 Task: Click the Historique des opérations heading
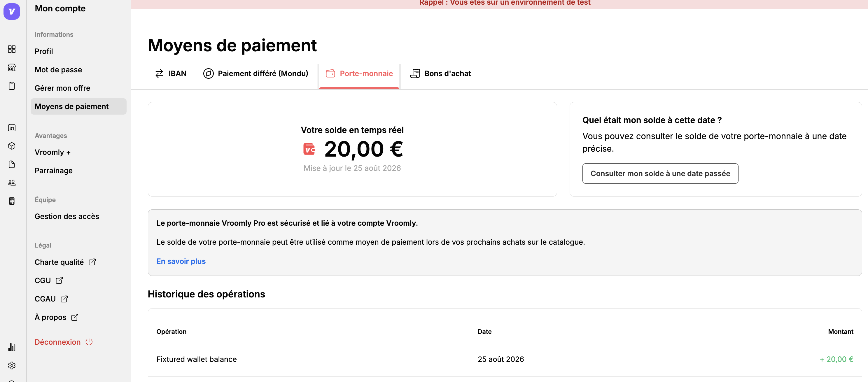click(x=206, y=294)
